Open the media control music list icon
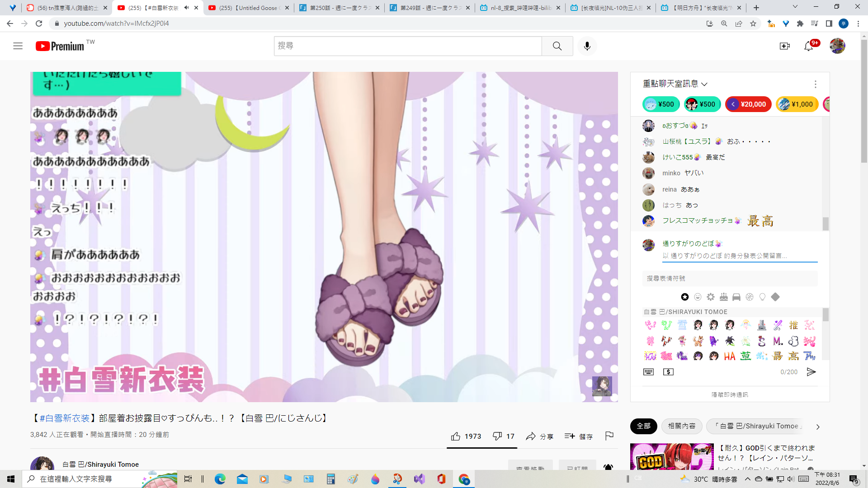Image resolution: width=868 pixels, height=488 pixels. tap(815, 23)
